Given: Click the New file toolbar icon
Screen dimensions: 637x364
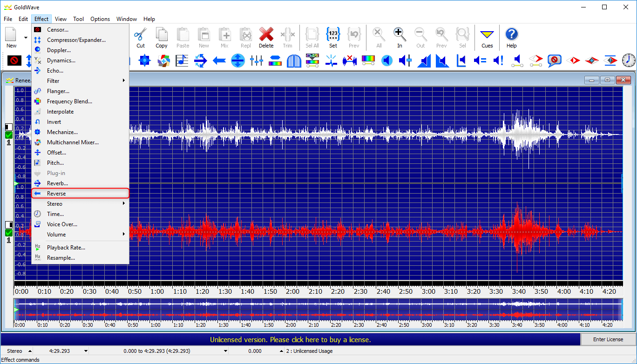Looking at the screenshot, I should click(x=11, y=34).
